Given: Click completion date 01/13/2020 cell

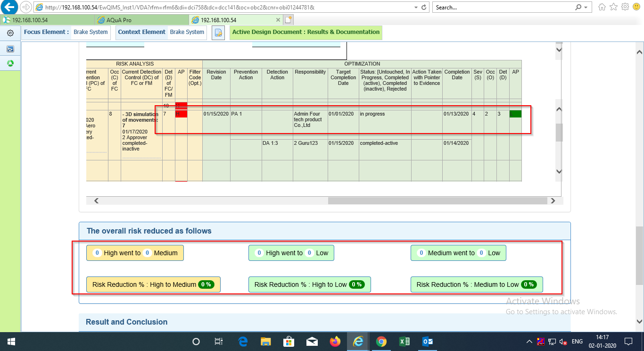Looking at the screenshot, I should coord(457,124).
